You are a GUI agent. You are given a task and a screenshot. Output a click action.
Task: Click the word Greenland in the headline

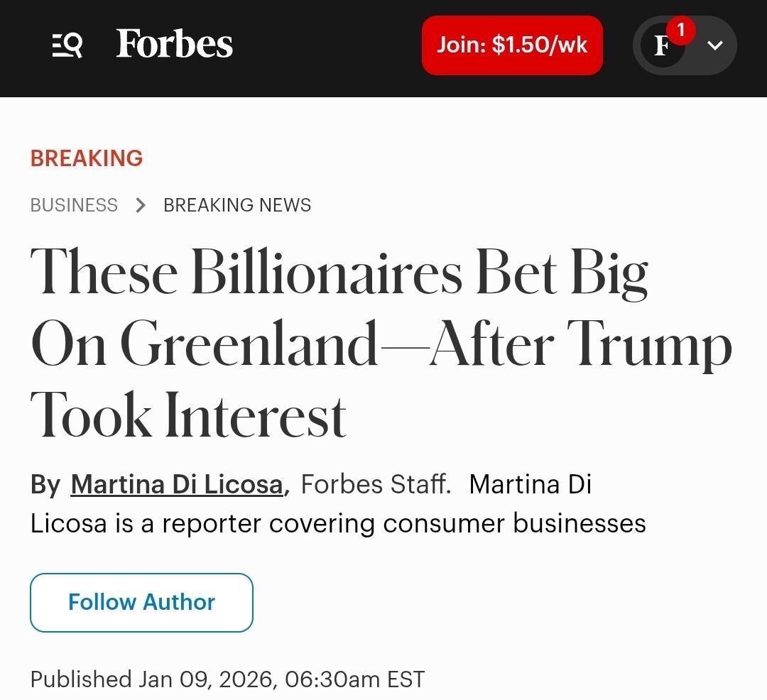click(x=249, y=346)
